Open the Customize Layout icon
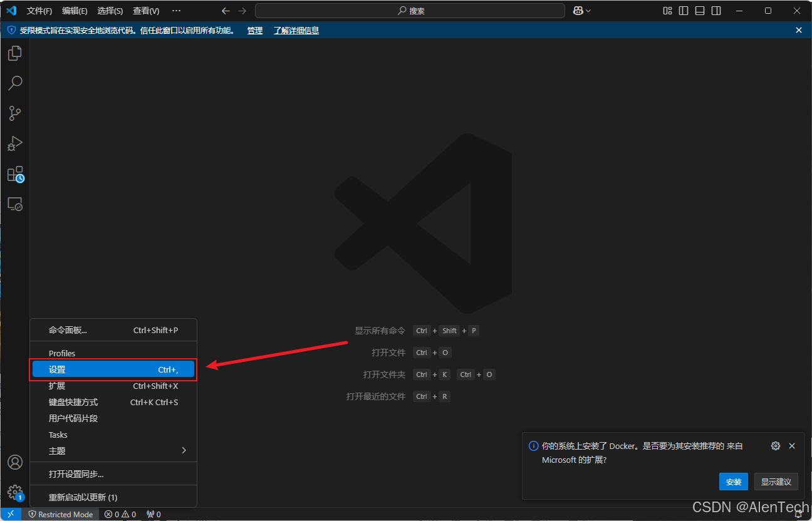812x521 pixels. click(668, 11)
